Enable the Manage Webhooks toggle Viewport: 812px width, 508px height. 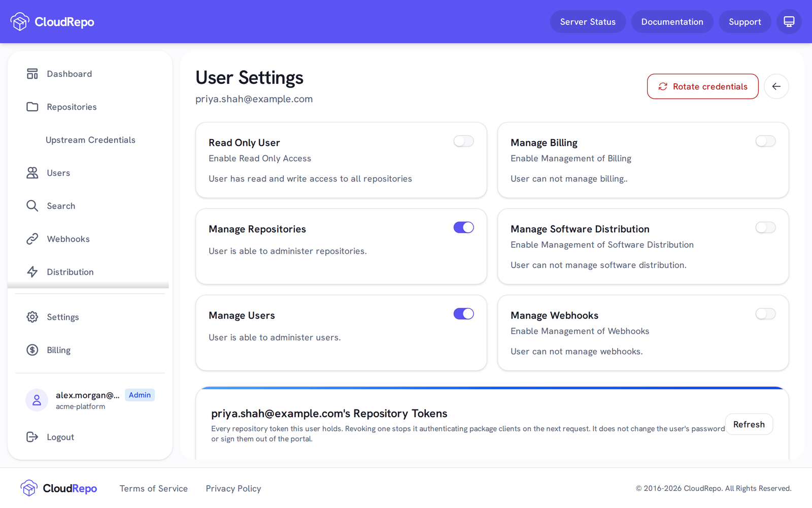pos(765,314)
